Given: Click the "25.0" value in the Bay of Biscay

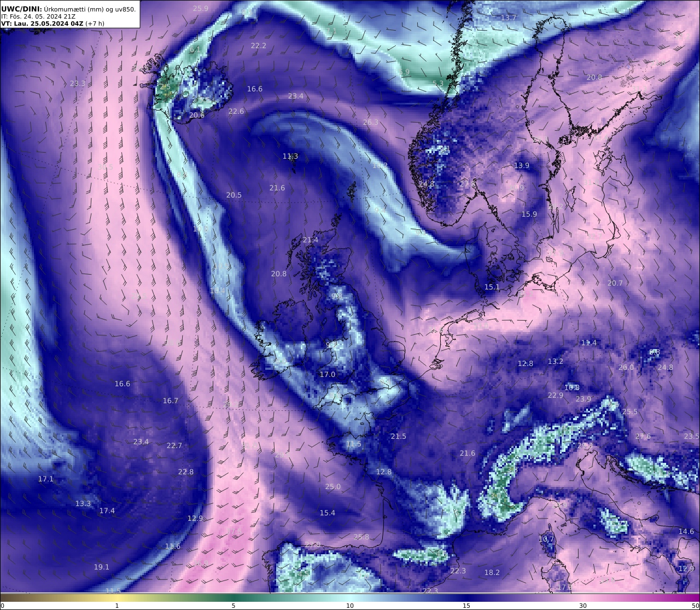Looking at the screenshot, I should coord(333,486).
